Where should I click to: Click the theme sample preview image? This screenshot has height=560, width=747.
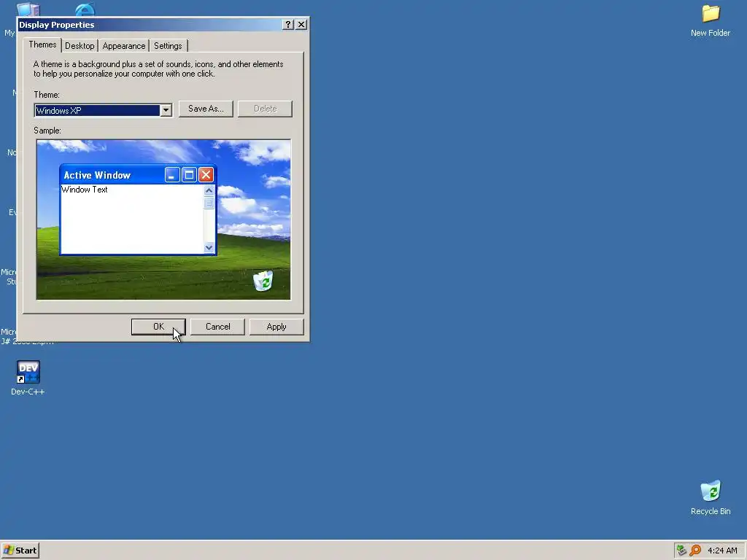click(x=163, y=219)
